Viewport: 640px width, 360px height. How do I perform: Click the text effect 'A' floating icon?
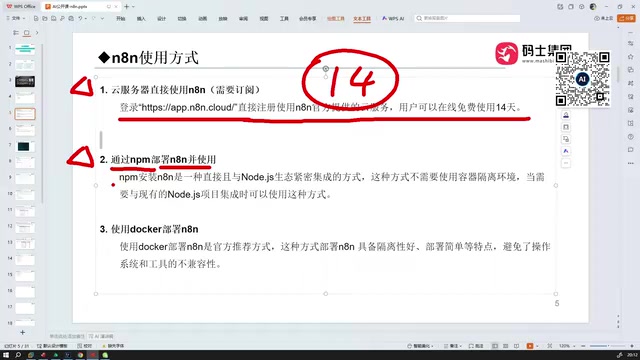point(566,151)
